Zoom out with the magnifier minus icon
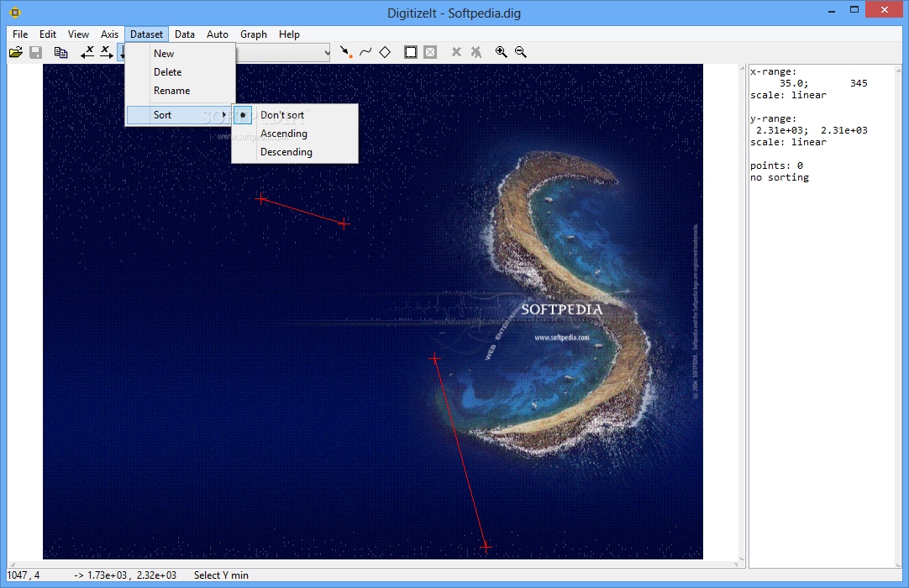 pos(521,52)
